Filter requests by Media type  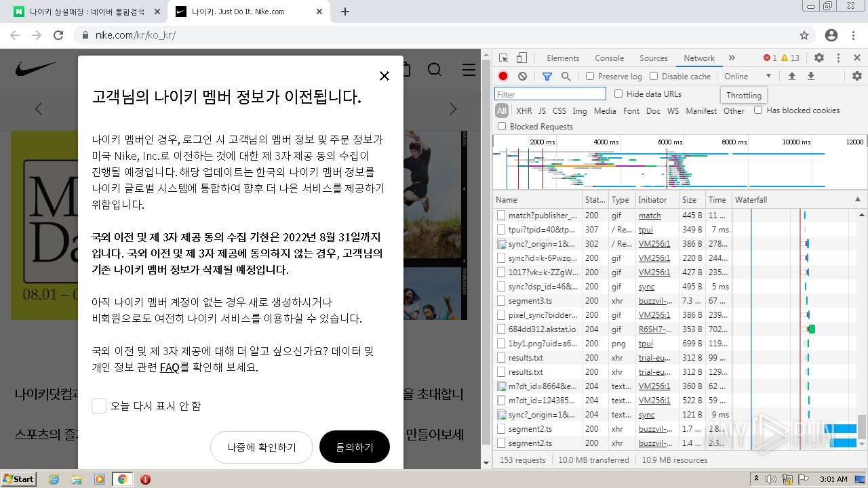[x=605, y=110]
